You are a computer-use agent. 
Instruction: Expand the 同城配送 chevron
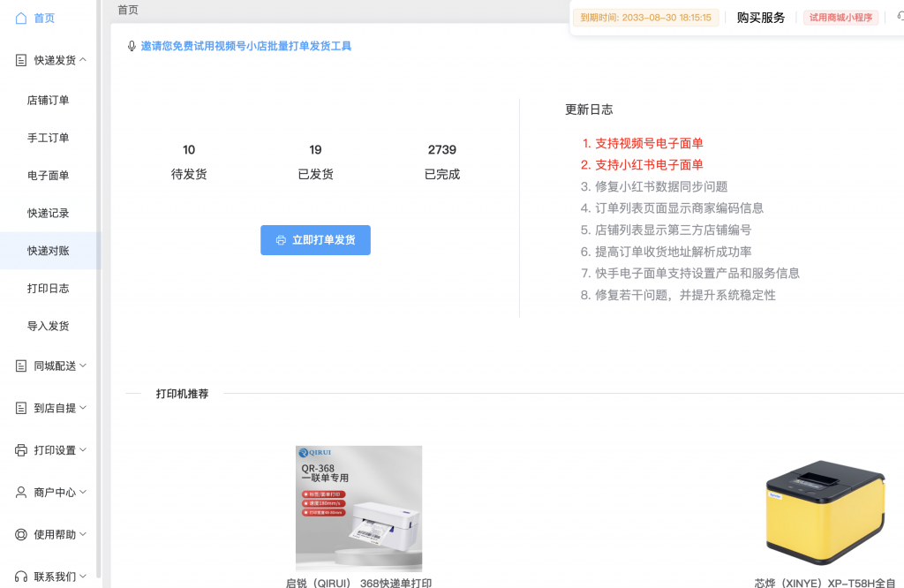click(83, 366)
